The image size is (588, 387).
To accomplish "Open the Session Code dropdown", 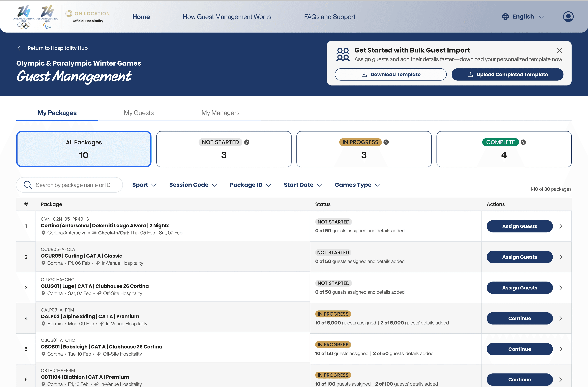I will pyautogui.click(x=193, y=185).
